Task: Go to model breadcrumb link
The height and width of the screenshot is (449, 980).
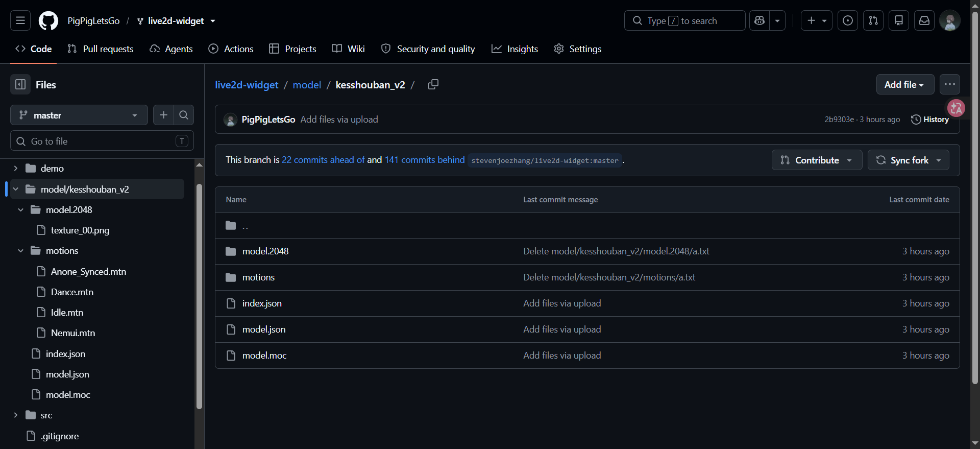Action: [307, 85]
